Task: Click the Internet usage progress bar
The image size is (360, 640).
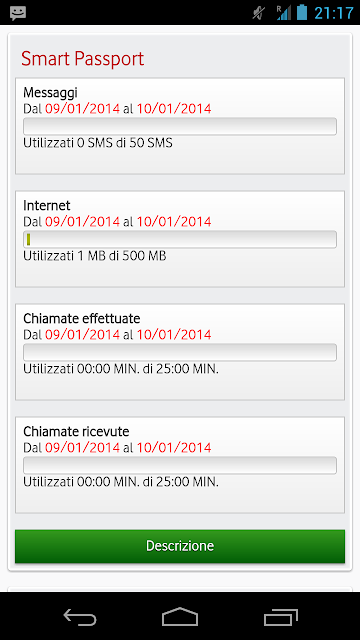Action: (180, 239)
